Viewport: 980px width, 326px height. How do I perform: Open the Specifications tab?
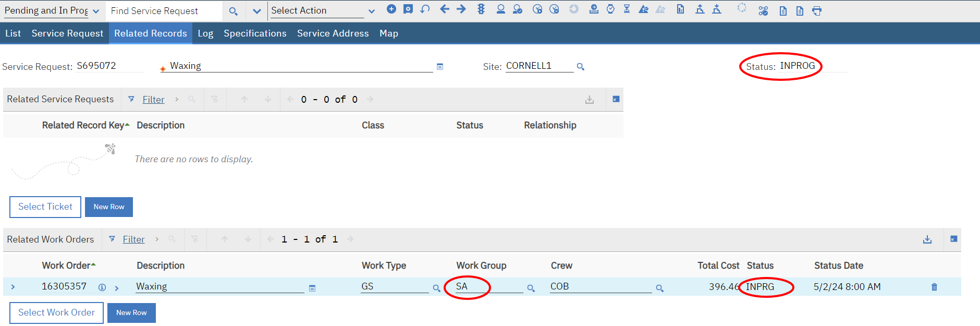click(255, 33)
